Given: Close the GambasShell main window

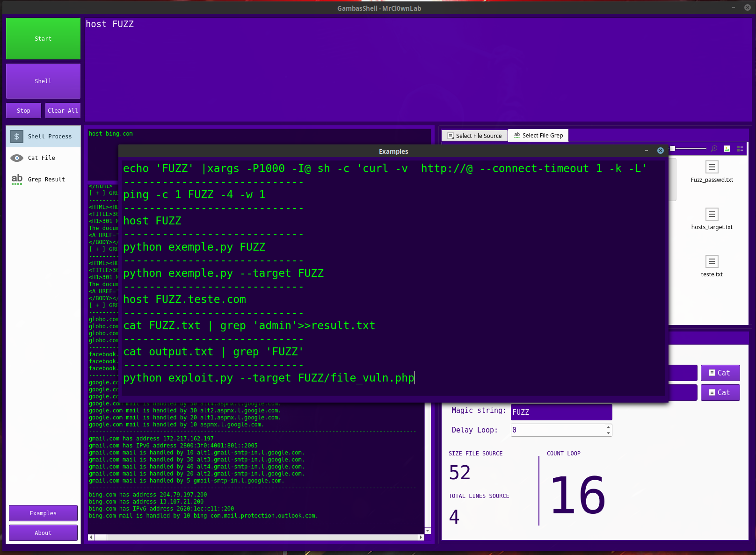Looking at the screenshot, I should (x=747, y=7).
